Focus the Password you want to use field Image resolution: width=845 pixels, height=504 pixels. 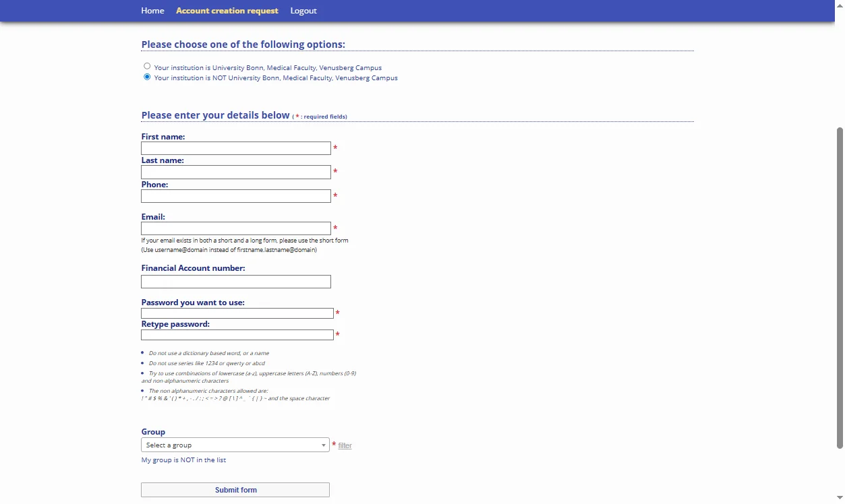237,313
